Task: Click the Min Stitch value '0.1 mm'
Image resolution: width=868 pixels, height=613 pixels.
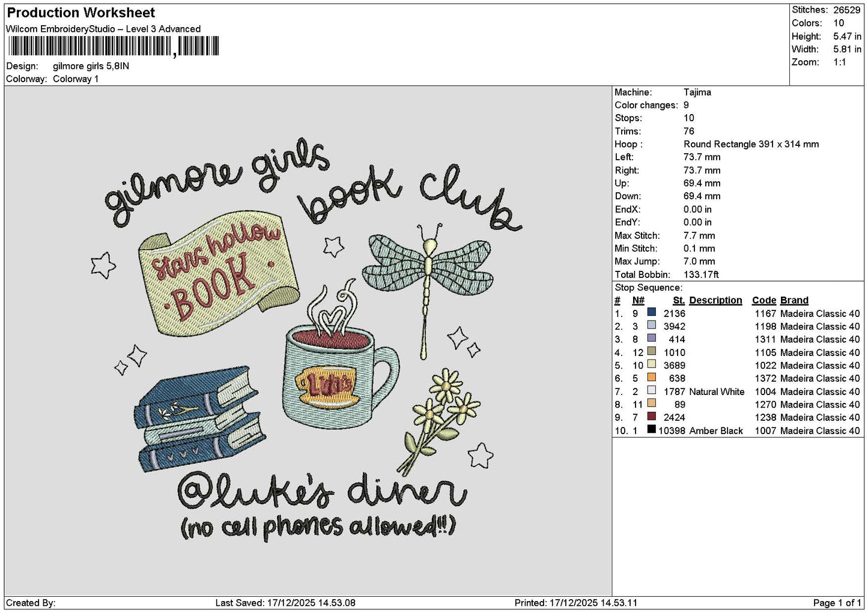Action: [699, 249]
